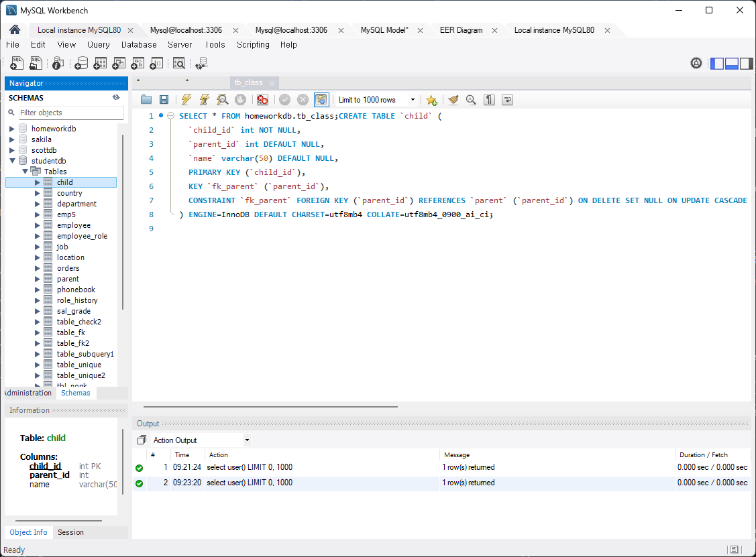
Task: Create a new view icon
Action: (x=119, y=63)
